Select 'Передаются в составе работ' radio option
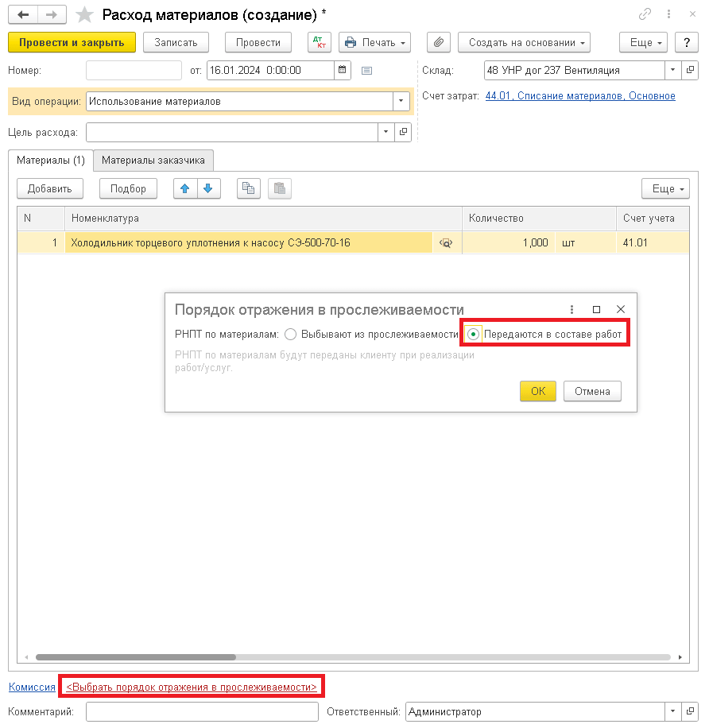Image resolution: width=709 pixels, height=728 pixels. [474, 334]
